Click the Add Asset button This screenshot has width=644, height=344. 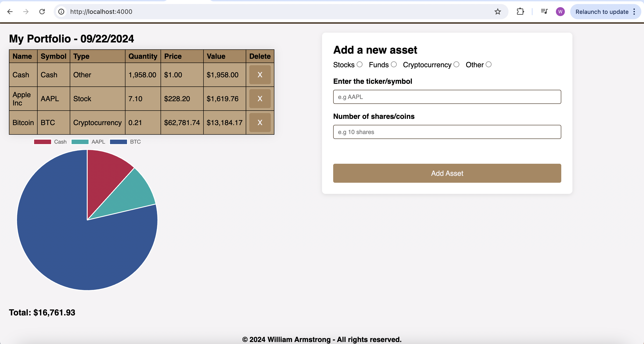447,173
